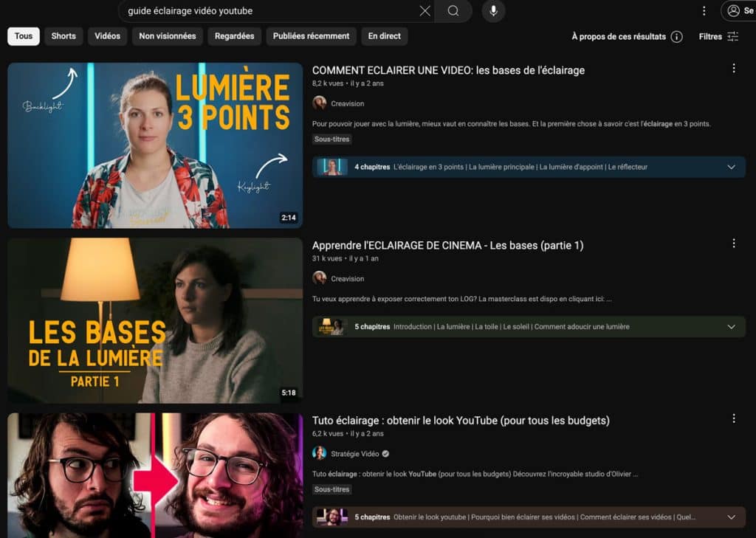Open the 'Tuto éclairage : obtenir le look YouTube' title

coord(461,421)
